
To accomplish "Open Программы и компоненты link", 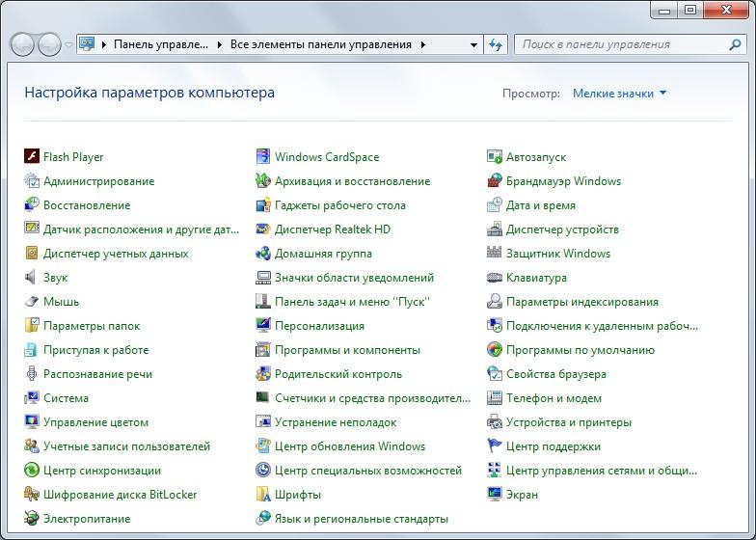I will pyautogui.click(x=347, y=349).
